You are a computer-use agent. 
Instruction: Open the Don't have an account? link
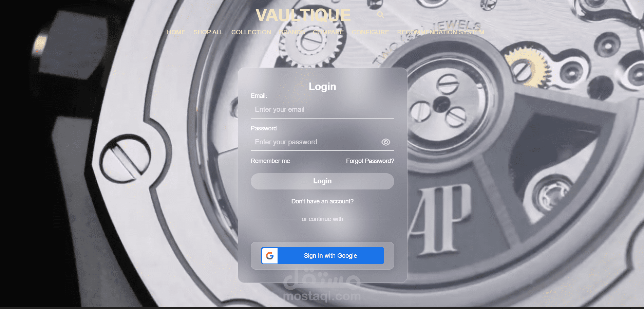coord(322,201)
